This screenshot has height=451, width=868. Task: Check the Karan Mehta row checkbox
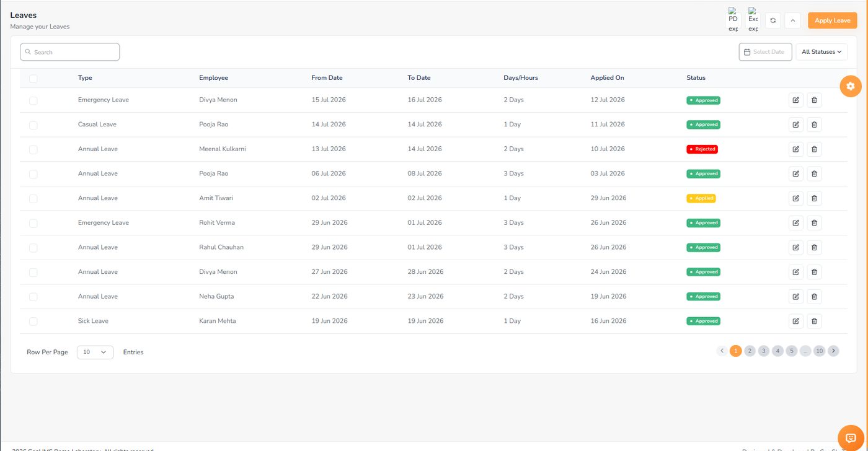click(33, 321)
